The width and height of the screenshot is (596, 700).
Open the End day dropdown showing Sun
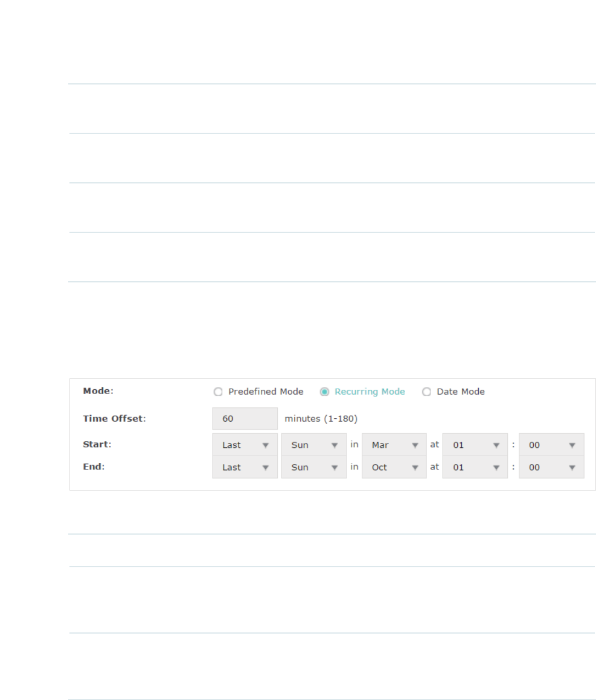coord(314,467)
